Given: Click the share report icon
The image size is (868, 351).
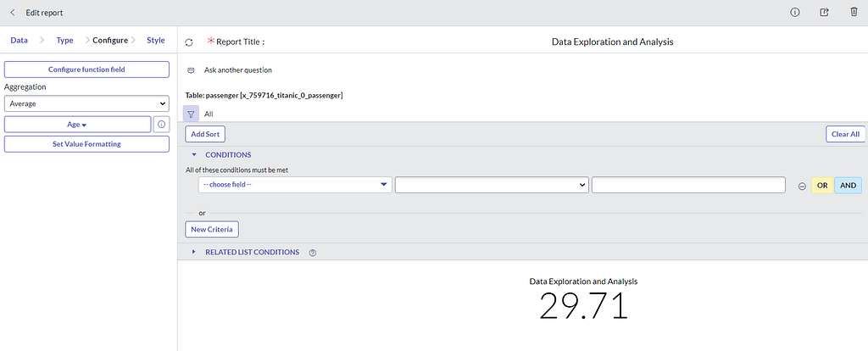Looking at the screenshot, I should click(x=824, y=12).
